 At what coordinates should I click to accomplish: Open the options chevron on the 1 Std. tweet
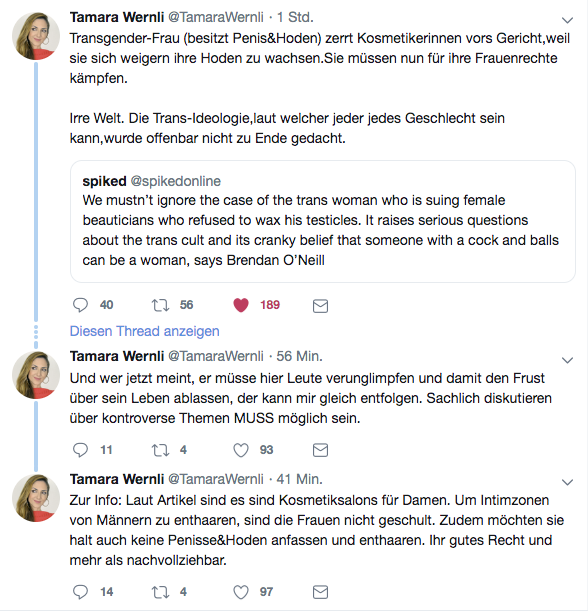[567, 20]
